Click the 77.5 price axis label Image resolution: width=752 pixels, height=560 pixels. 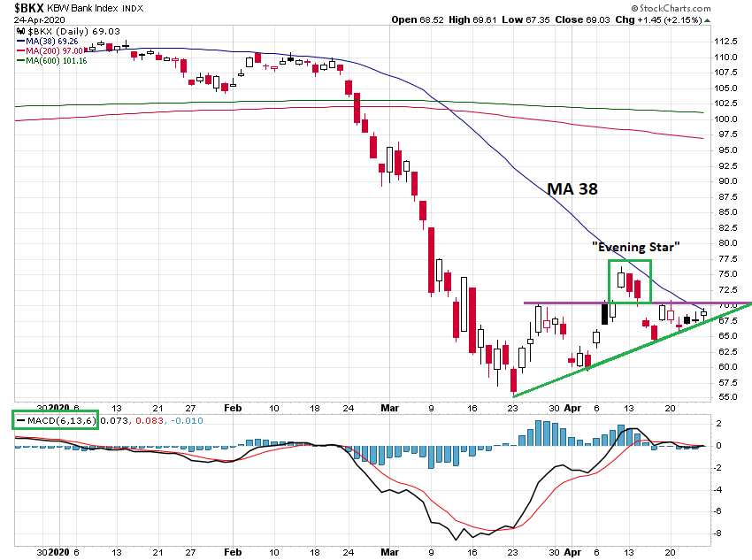pos(728,259)
